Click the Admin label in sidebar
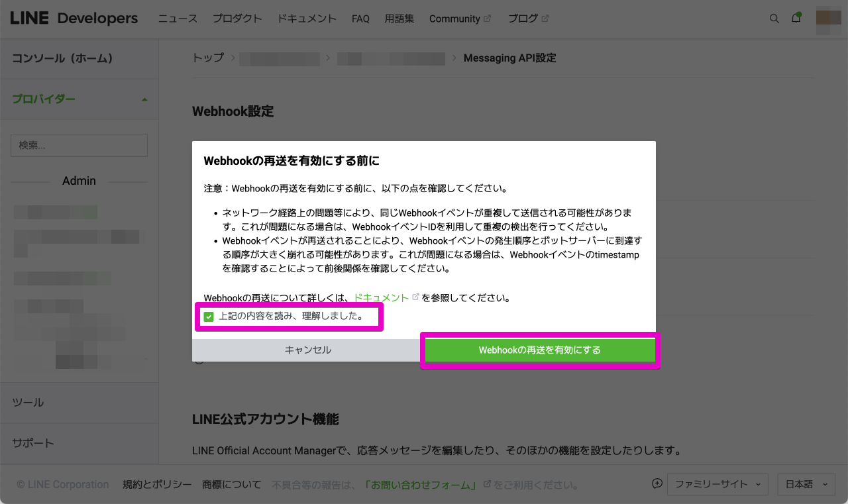The image size is (848, 504). tap(79, 181)
